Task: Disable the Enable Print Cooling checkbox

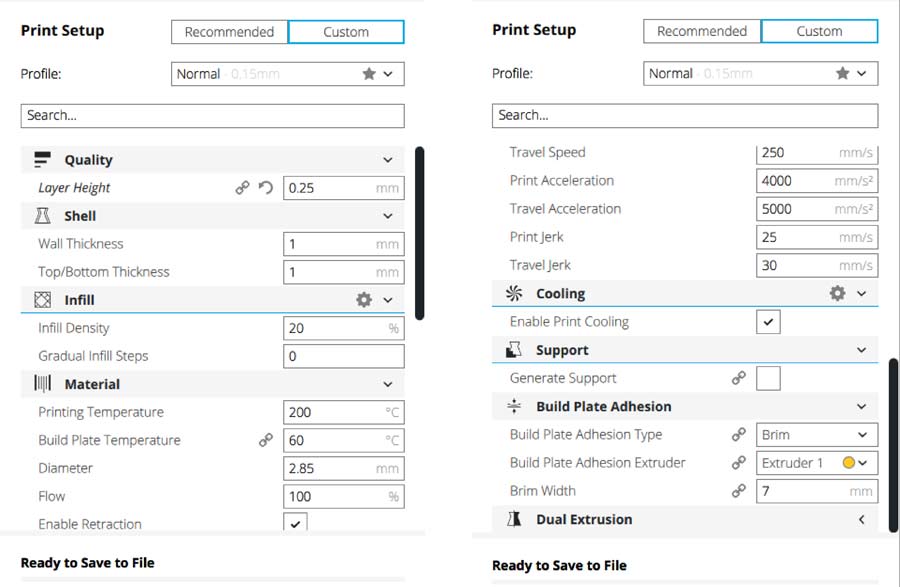Action: pyautogui.click(x=768, y=322)
